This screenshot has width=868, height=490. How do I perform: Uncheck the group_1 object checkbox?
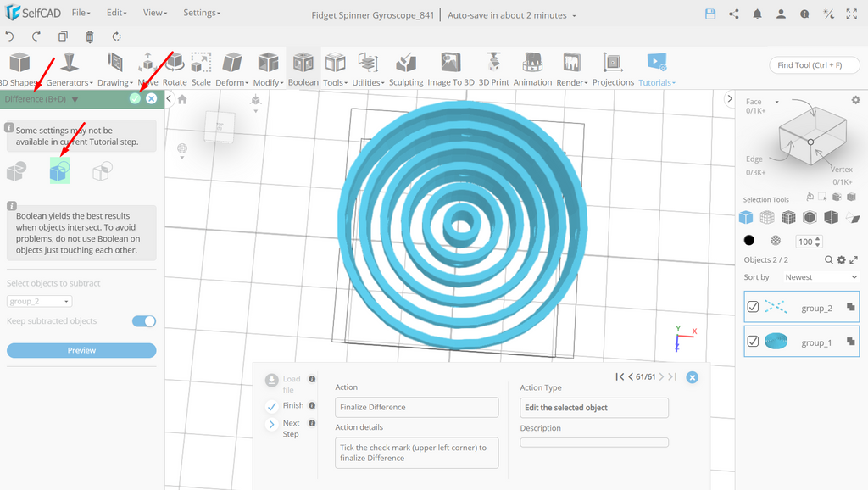(x=753, y=341)
